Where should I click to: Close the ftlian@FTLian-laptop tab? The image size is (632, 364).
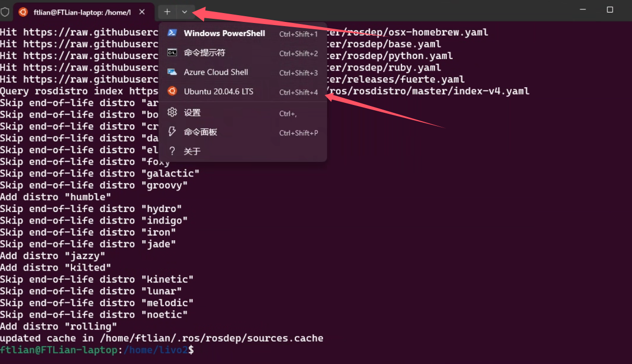(142, 11)
